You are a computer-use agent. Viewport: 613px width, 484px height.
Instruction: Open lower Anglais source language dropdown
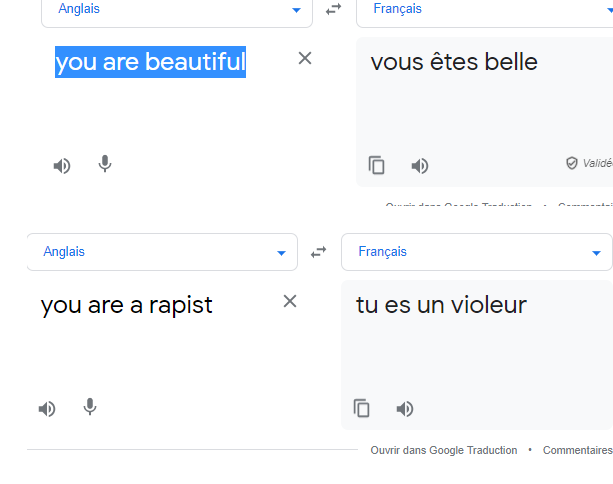162,252
